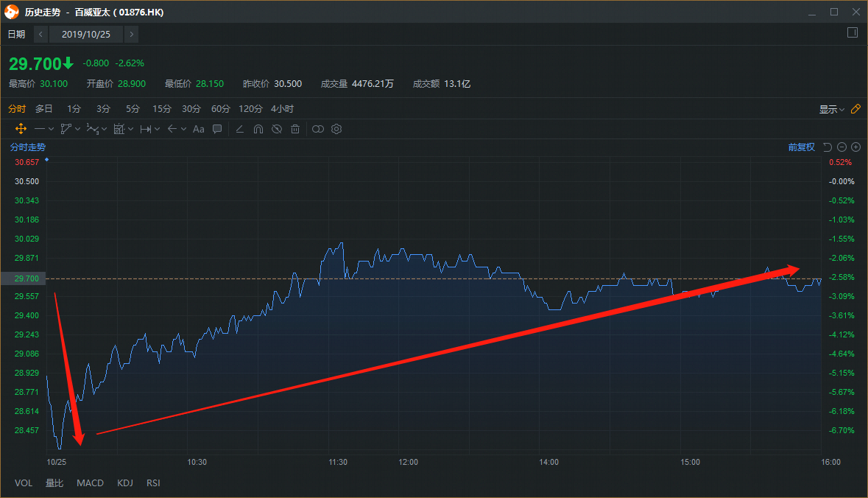Expand the channel shape tool dropdown
The width and height of the screenshot is (868, 498).
coord(77,129)
